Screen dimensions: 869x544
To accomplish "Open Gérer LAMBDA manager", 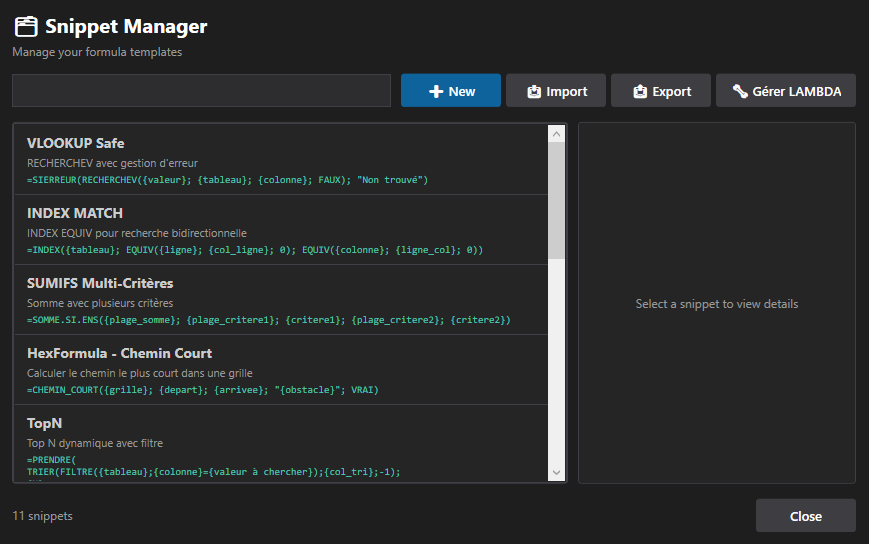I will click(785, 90).
